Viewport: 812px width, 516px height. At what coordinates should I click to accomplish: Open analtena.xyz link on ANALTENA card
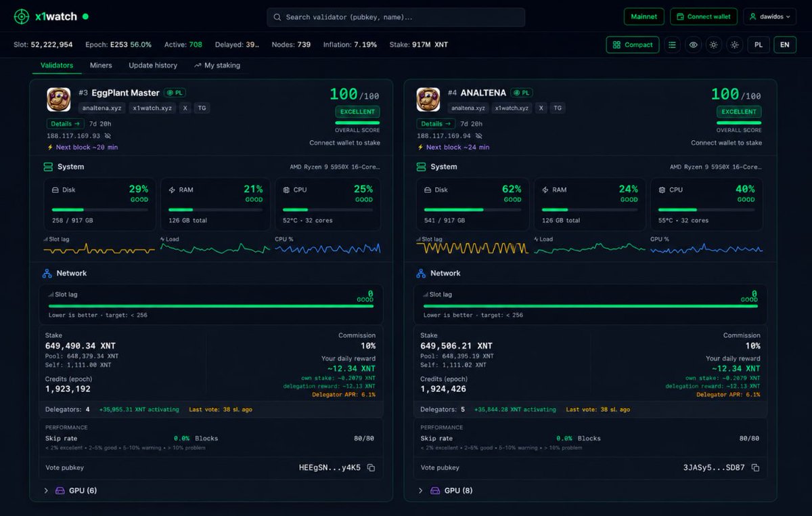(x=468, y=108)
